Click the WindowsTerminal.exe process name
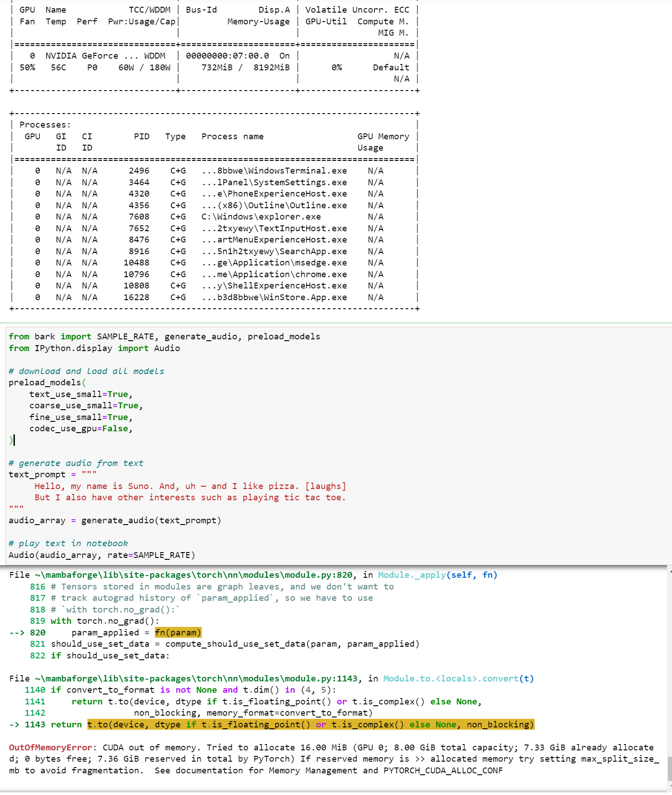 point(274,171)
